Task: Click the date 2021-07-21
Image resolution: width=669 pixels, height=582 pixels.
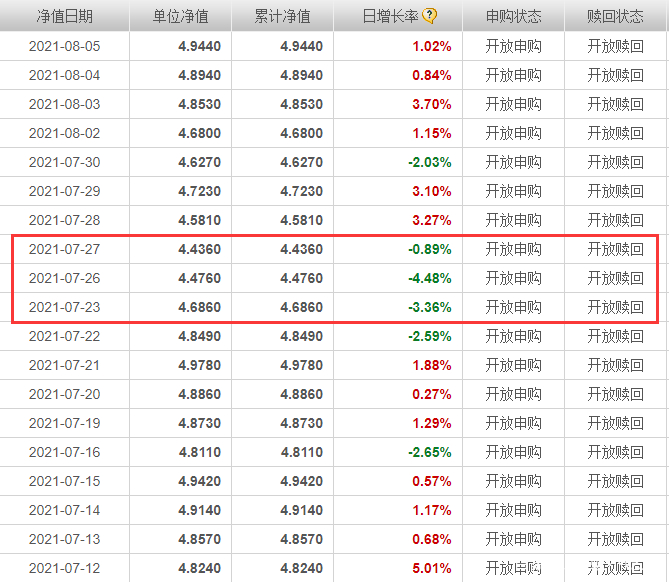Action: tap(64, 365)
